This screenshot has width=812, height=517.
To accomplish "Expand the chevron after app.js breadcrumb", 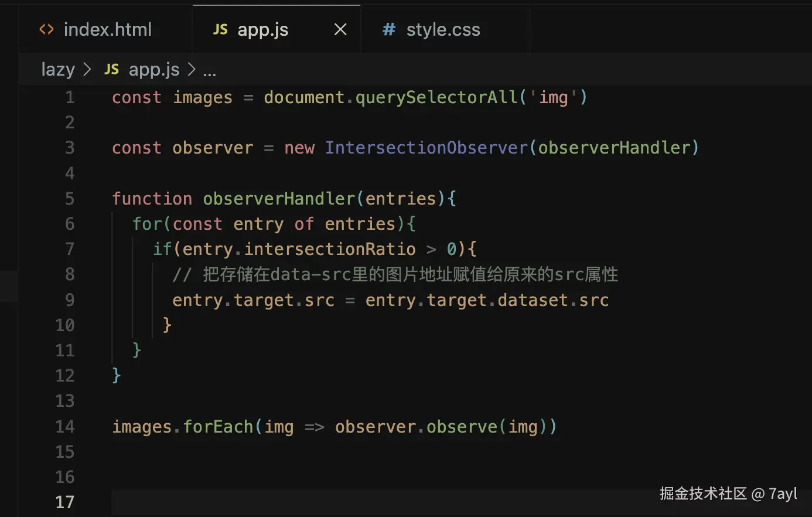I will click(192, 70).
